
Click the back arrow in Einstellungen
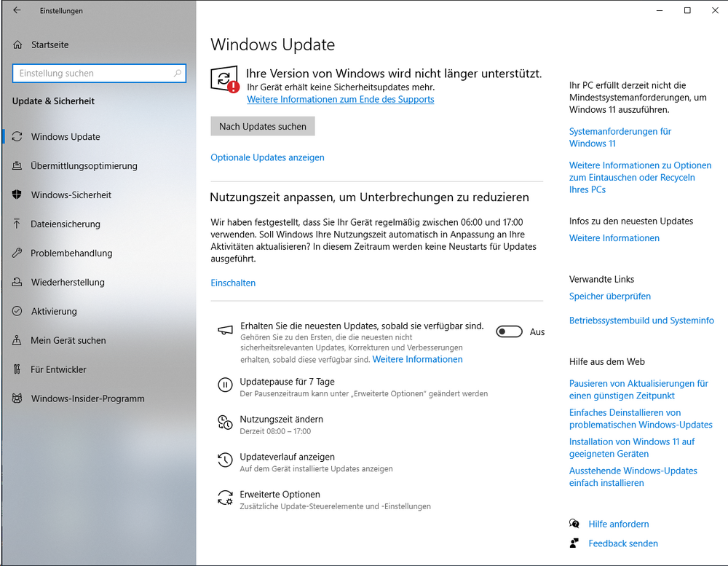(17, 10)
